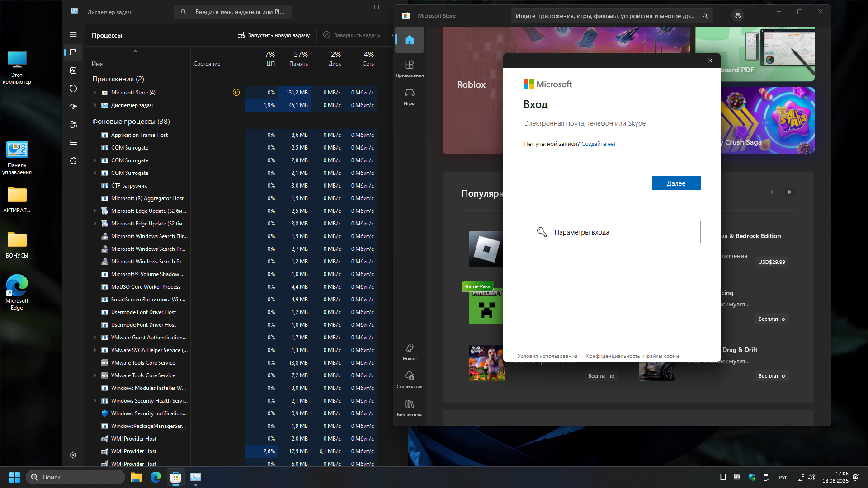Sort by Имя column header
The image size is (868, 488).
pos(137,58)
